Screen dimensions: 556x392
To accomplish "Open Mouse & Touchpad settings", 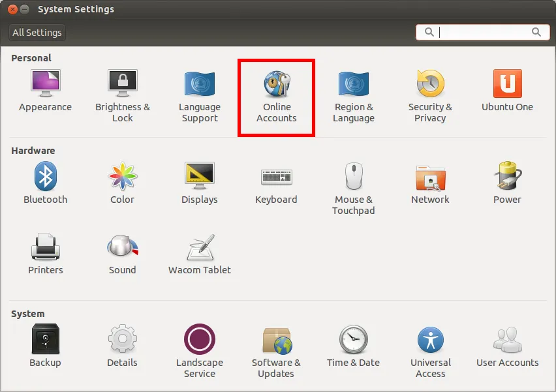I will click(354, 188).
